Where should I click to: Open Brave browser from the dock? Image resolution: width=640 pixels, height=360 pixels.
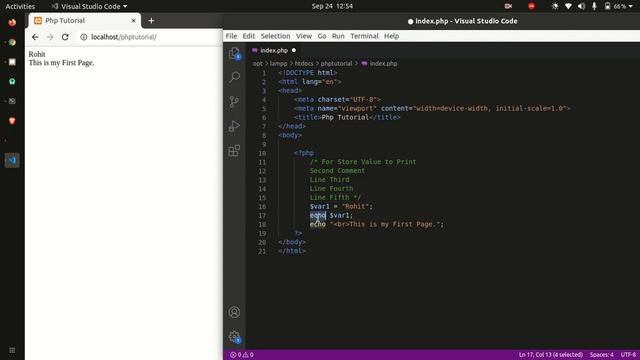(12, 121)
